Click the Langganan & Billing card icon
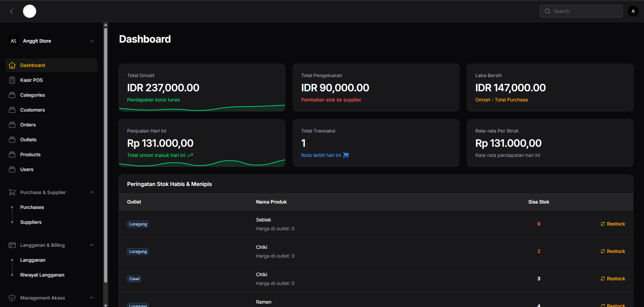The width and height of the screenshot is (644, 307). tap(12, 245)
